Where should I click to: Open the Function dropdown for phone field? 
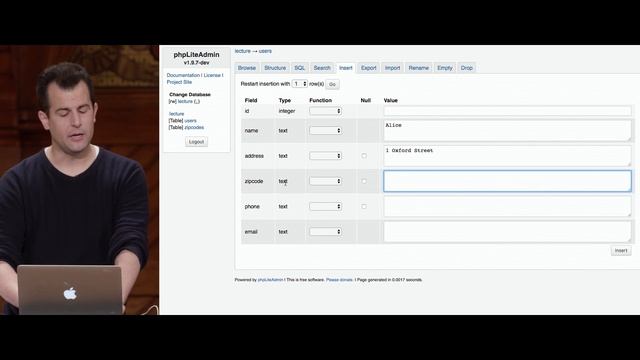coord(325,207)
